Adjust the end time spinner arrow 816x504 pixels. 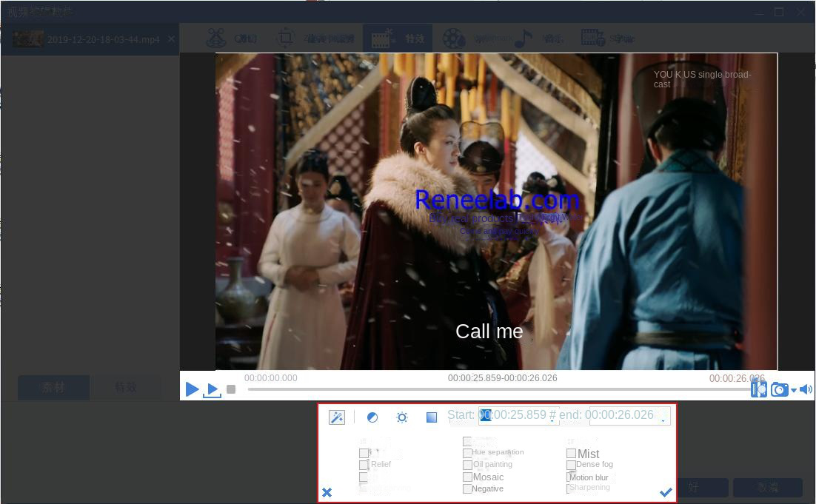click(x=663, y=419)
